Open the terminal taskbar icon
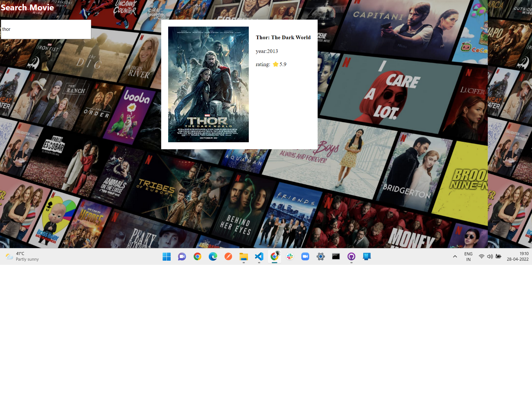Viewport: 532px width, 399px height. (336, 256)
